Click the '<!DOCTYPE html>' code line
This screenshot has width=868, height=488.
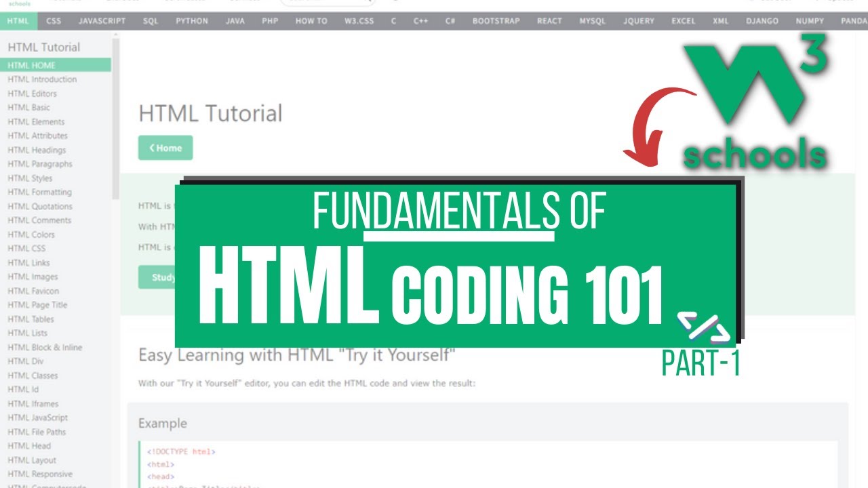(181, 451)
